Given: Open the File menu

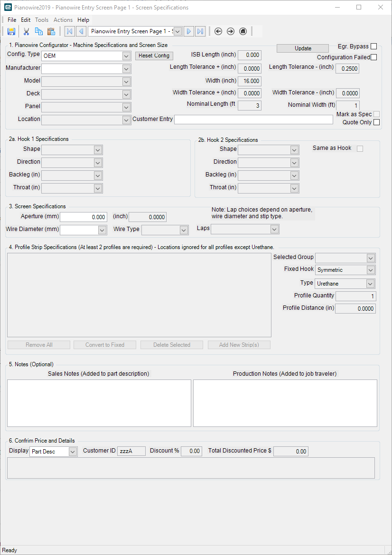Looking at the screenshot, I should click(x=12, y=20).
